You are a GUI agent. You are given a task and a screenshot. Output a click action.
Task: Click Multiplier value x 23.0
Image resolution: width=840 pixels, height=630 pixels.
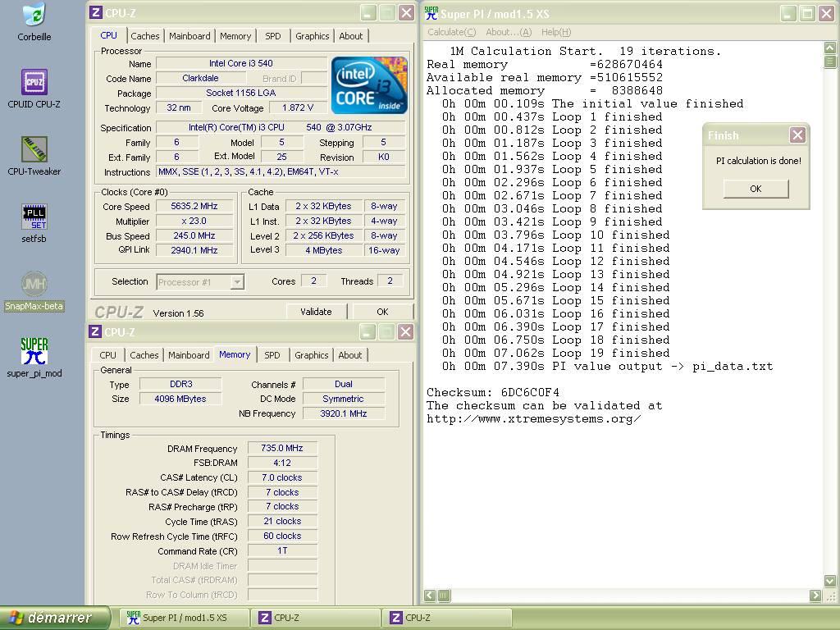point(194,221)
